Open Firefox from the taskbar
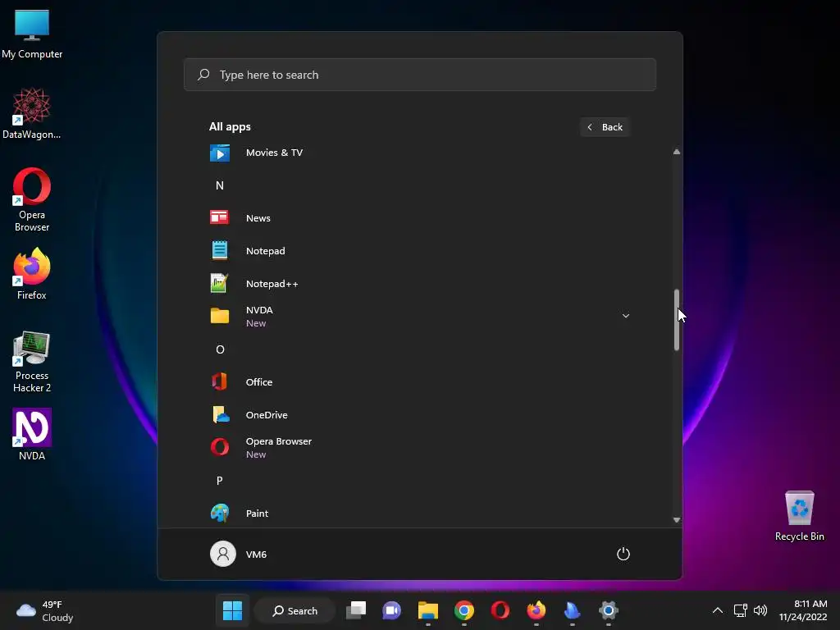840x630 pixels. (536, 610)
